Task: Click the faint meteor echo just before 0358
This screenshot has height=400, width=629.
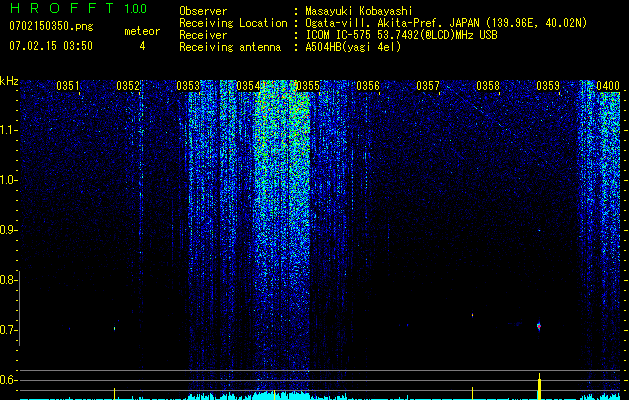Action: coord(473,315)
